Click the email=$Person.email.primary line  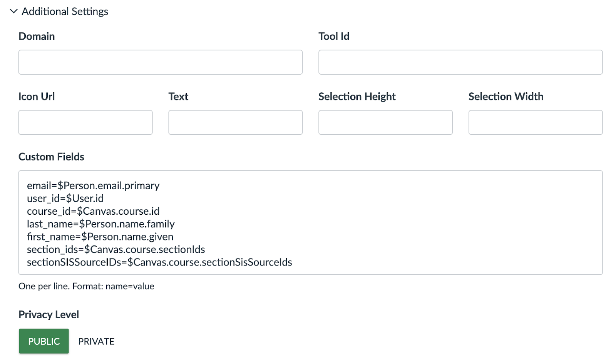pyautogui.click(x=93, y=185)
